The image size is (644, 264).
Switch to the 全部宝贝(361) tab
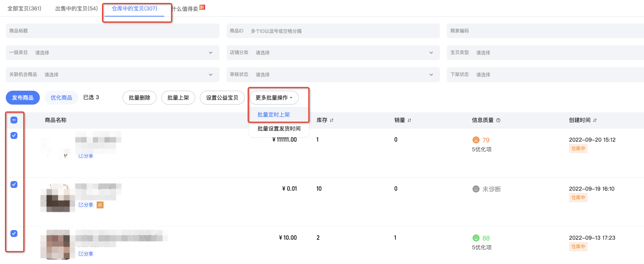pos(24,8)
